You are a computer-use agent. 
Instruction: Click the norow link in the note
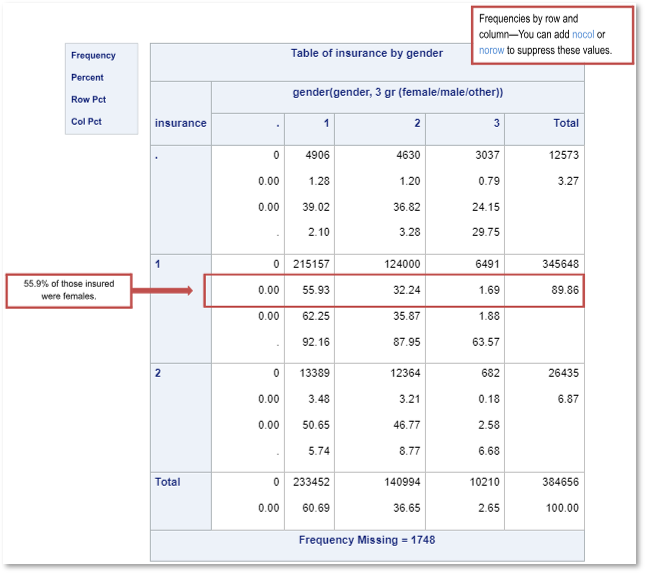[x=491, y=49]
